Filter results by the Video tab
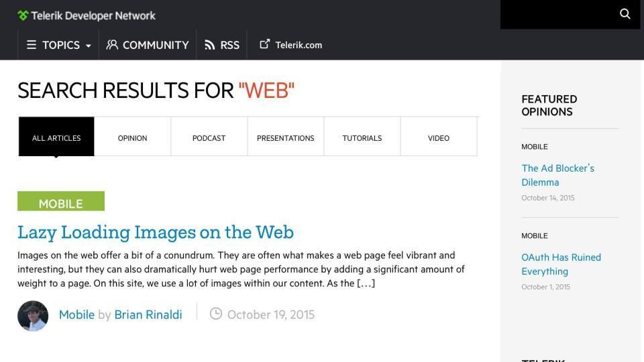The image size is (644, 362). (438, 138)
